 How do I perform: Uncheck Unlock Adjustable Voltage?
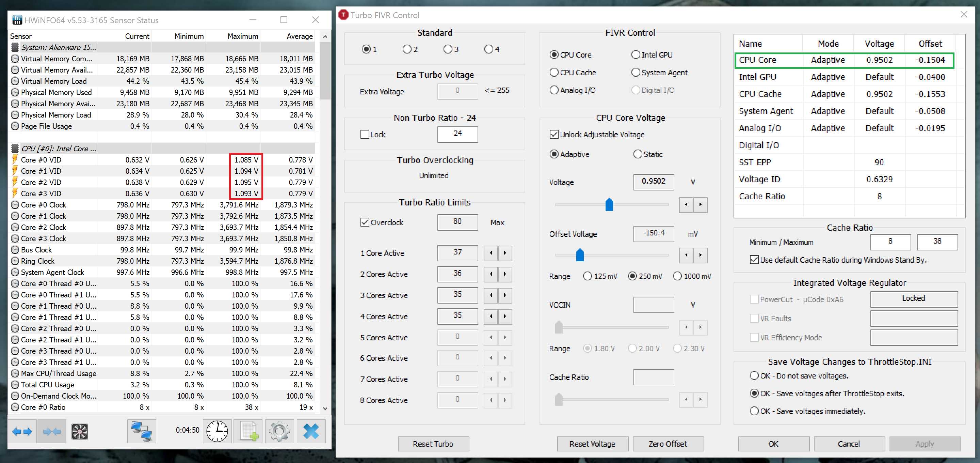554,135
